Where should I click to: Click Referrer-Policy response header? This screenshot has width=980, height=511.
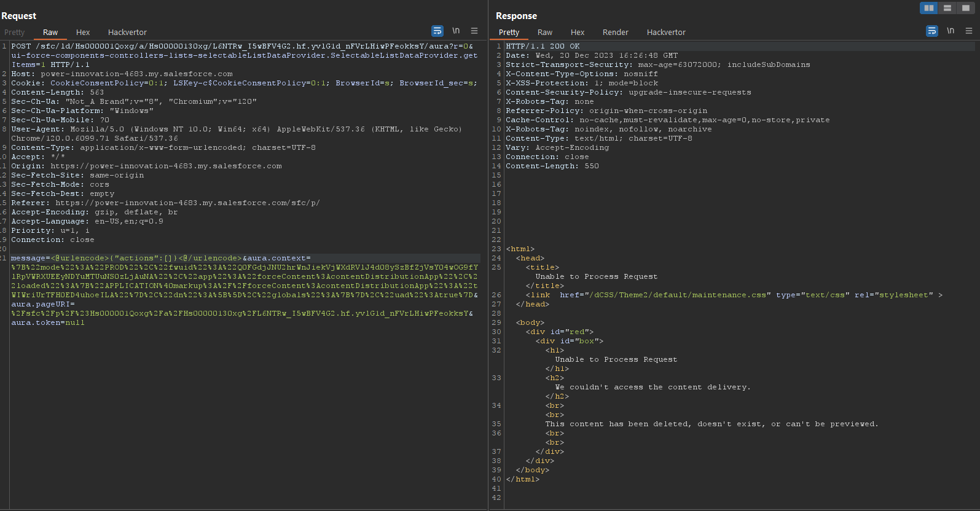point(606,111)
